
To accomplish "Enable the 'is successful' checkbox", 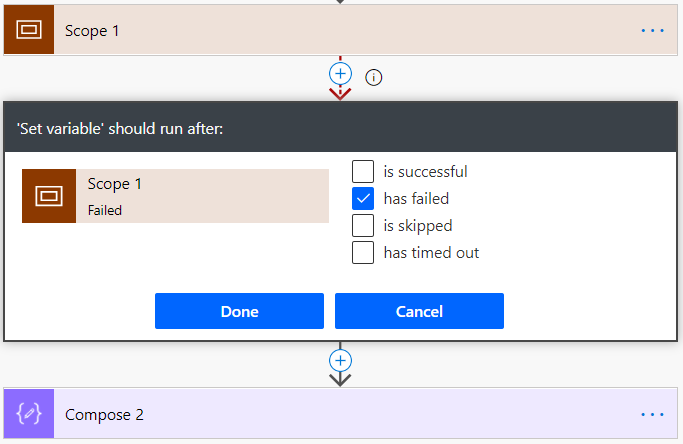I will (x=362, y=171).
